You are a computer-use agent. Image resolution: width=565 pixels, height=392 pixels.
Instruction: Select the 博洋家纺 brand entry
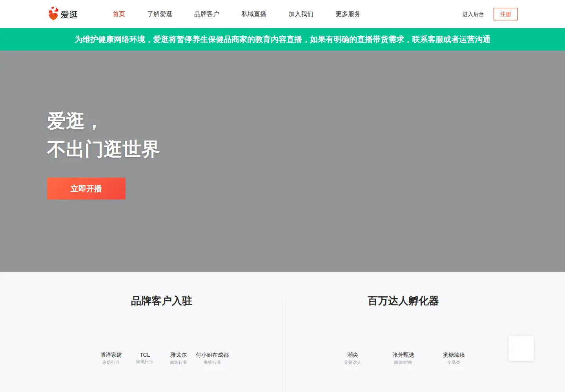coord(111,358)
